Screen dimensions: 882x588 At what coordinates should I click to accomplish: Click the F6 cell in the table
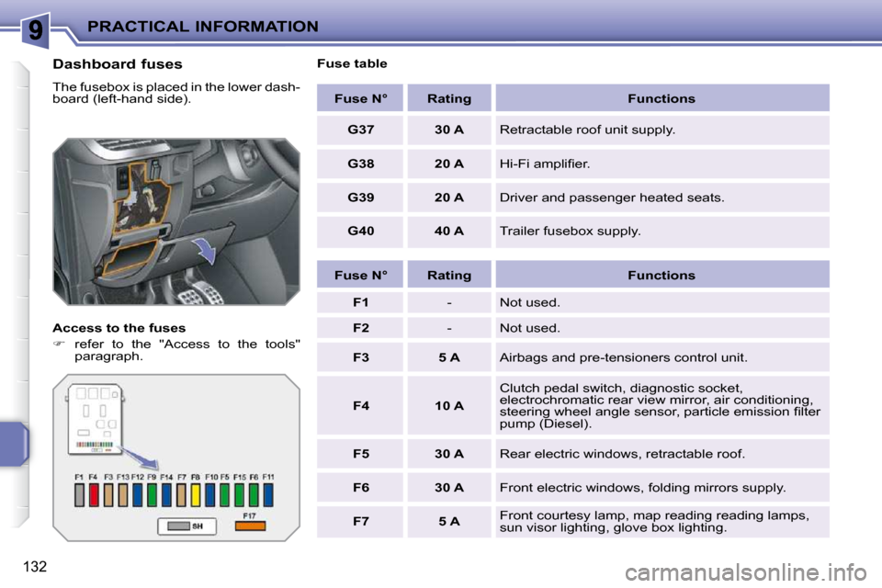[x=360, y=488]
